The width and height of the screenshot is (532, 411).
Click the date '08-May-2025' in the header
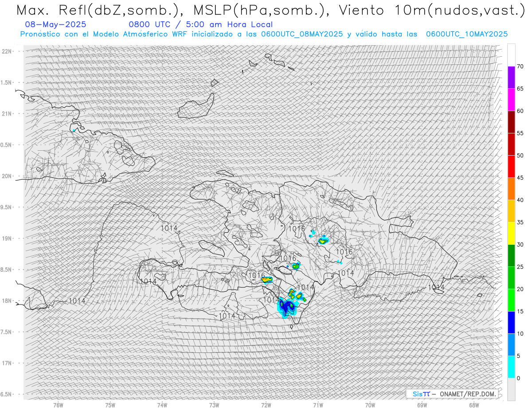(56, 24)
